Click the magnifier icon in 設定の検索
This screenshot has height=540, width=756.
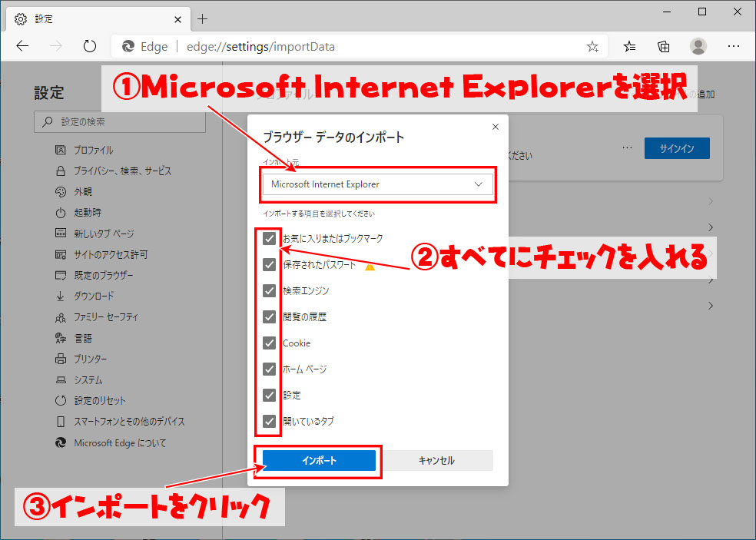coord(48,122)
